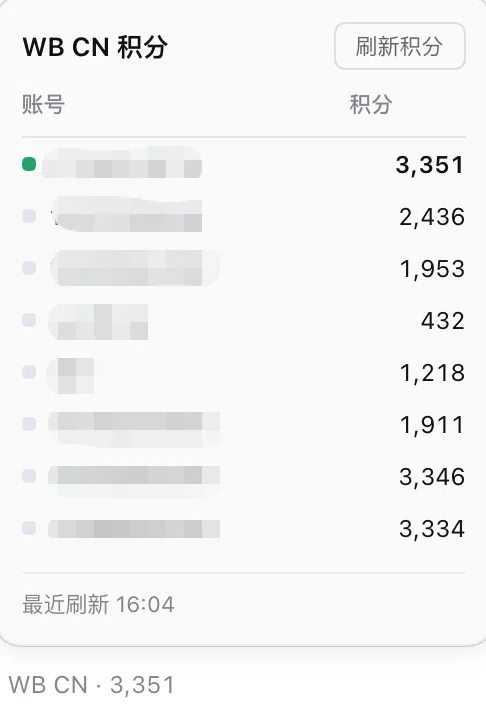The image size is (486, 712).
Task: Select the gray dot for the 2,436 account
Action: pyautogui.click(x=29, y=216)
